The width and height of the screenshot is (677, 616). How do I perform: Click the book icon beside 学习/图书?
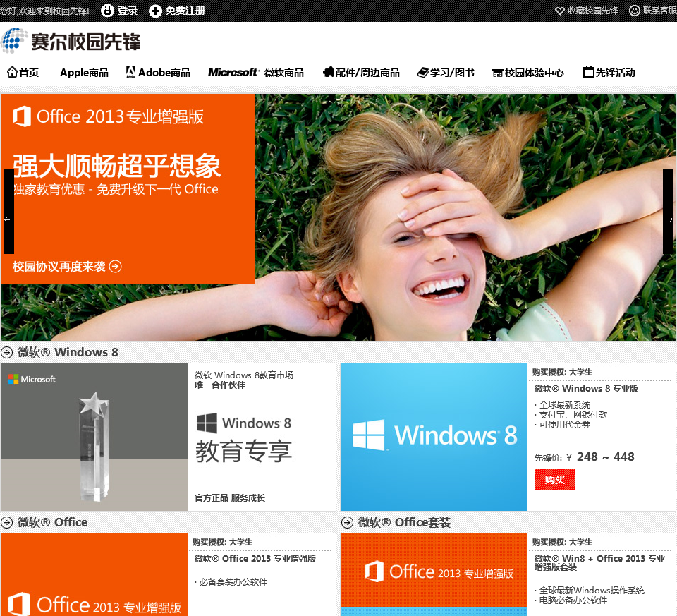pos(422,72)
